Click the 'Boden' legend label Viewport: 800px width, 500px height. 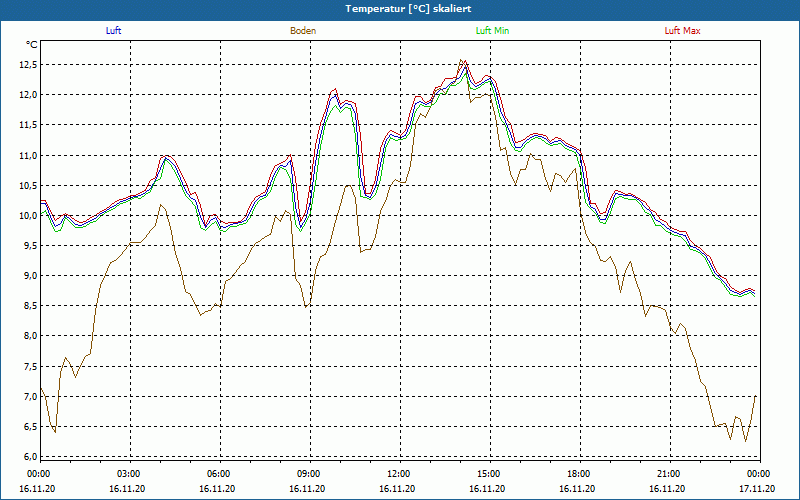tap(303, 31)
